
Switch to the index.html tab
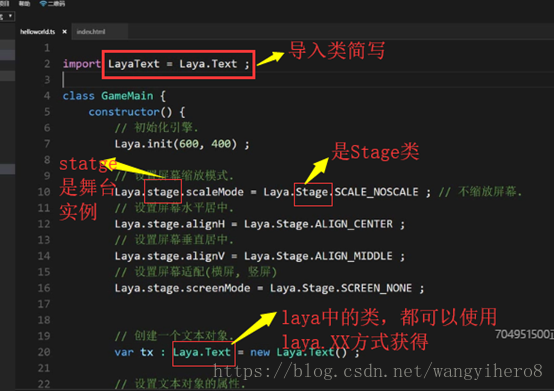click(x=91, y=32)
